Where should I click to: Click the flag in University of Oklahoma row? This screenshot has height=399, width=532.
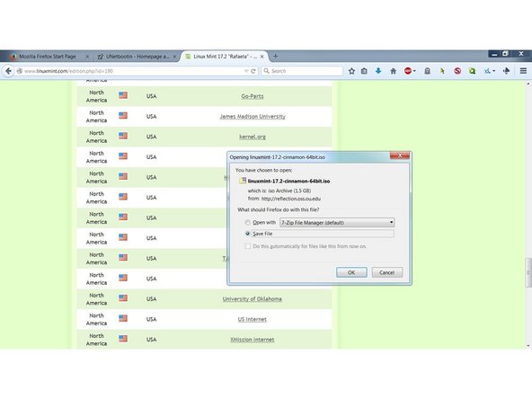point(123,298)
